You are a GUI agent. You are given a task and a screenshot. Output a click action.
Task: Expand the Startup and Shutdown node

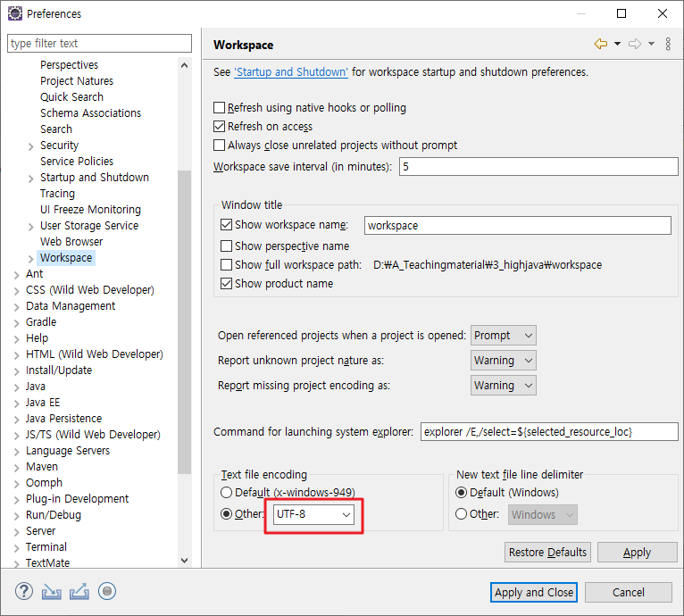pyautogui.click(x=30, y=179)
